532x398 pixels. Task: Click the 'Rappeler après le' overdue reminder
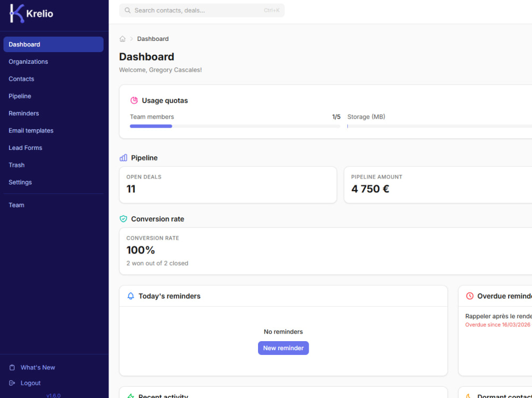[x=498, y=316]
